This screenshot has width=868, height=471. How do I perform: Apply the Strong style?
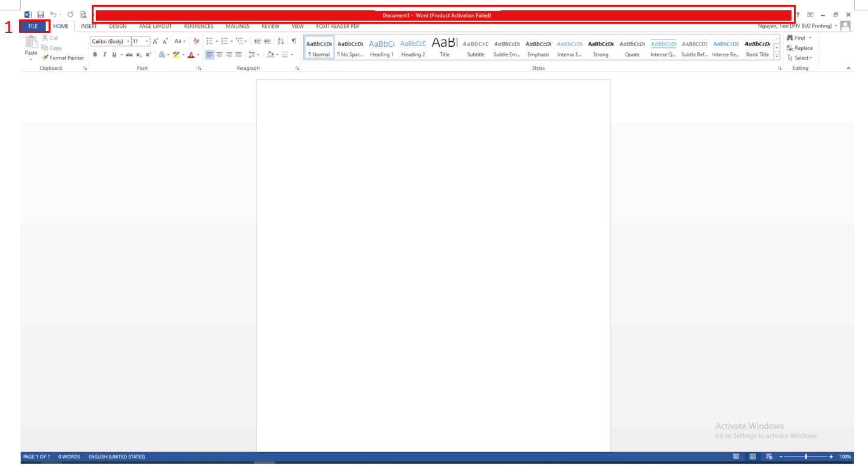point(601,49)
